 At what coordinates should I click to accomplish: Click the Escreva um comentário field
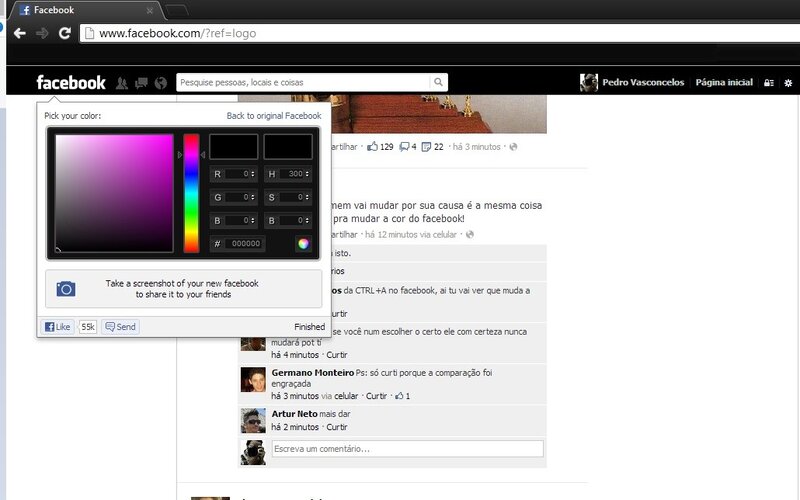[407, 449]
